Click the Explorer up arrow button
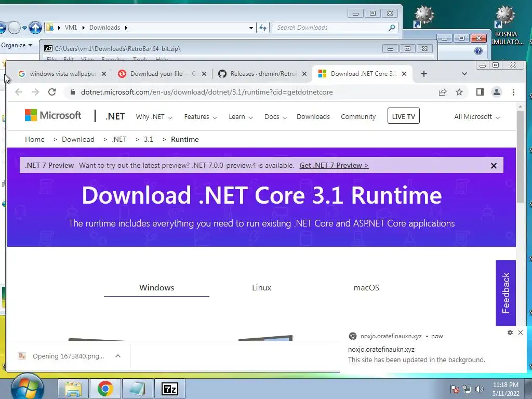 coord(35,28)
